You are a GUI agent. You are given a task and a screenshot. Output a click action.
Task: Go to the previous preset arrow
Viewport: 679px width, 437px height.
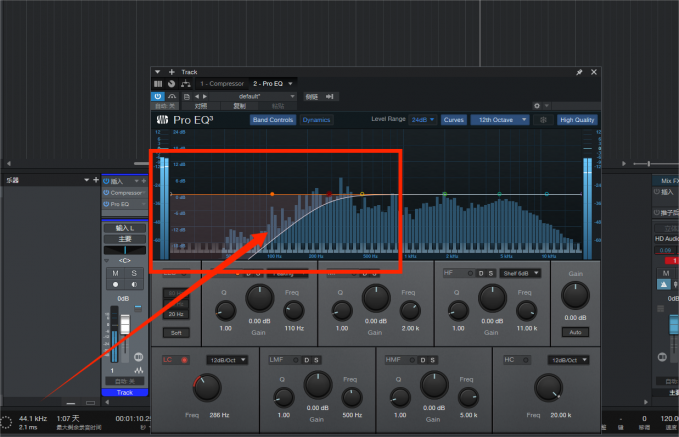point(197,97)
